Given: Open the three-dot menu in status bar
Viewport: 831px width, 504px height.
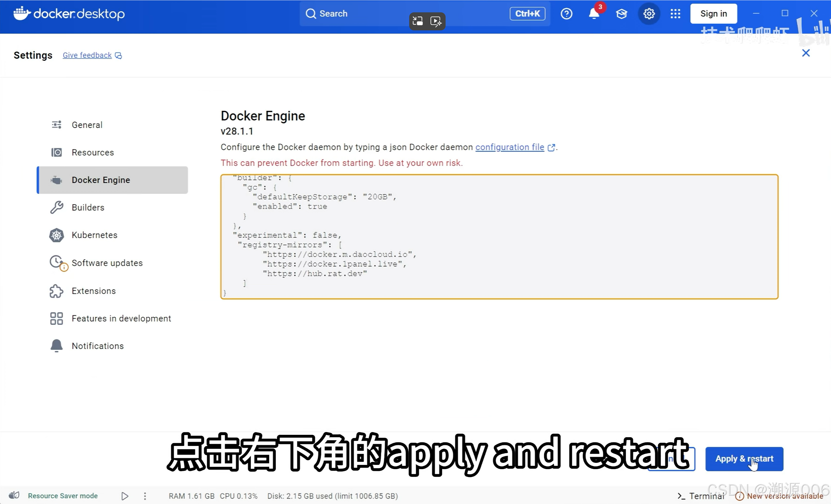Looking at the screenshot, I should click(x=145, y=496).
